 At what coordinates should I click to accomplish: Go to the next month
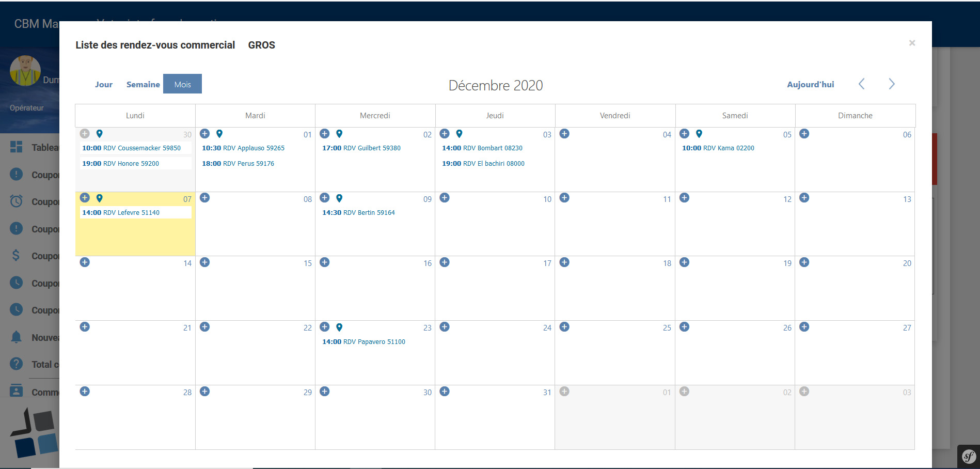click(892, 84)
